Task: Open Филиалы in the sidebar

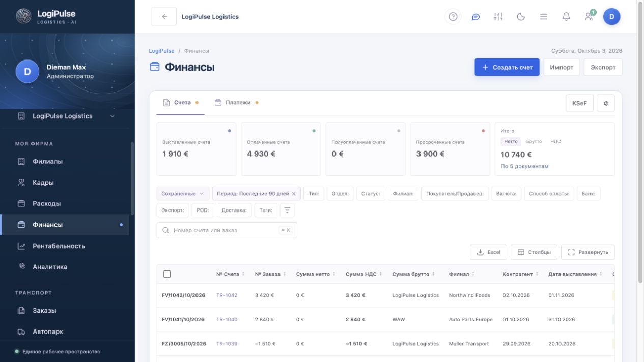Action: [65, 161]
